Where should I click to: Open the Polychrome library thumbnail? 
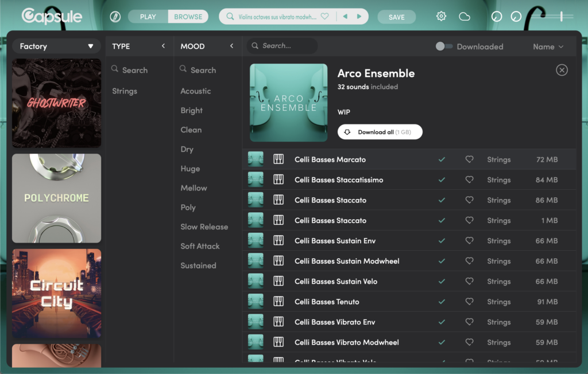point(56,198)
